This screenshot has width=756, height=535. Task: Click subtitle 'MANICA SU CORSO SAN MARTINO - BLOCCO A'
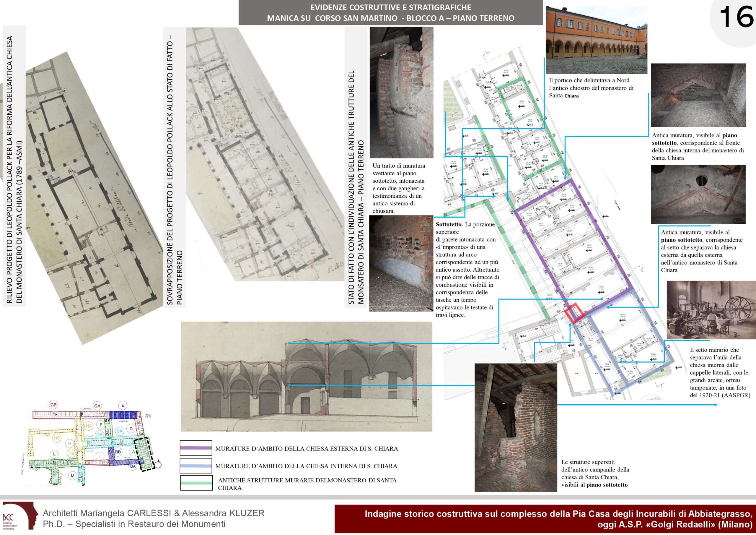click(x=390, y=18)
